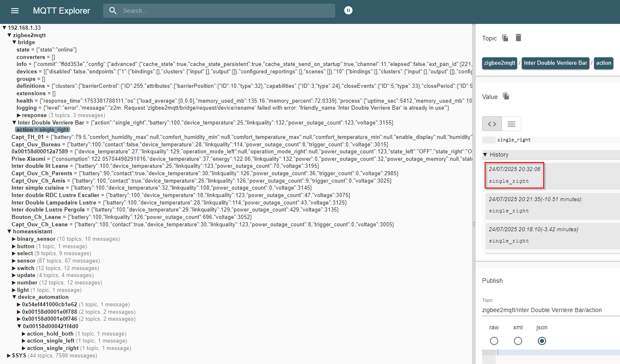
Task: Open the 20:21:35 history entry
Action: click(552, 205)
